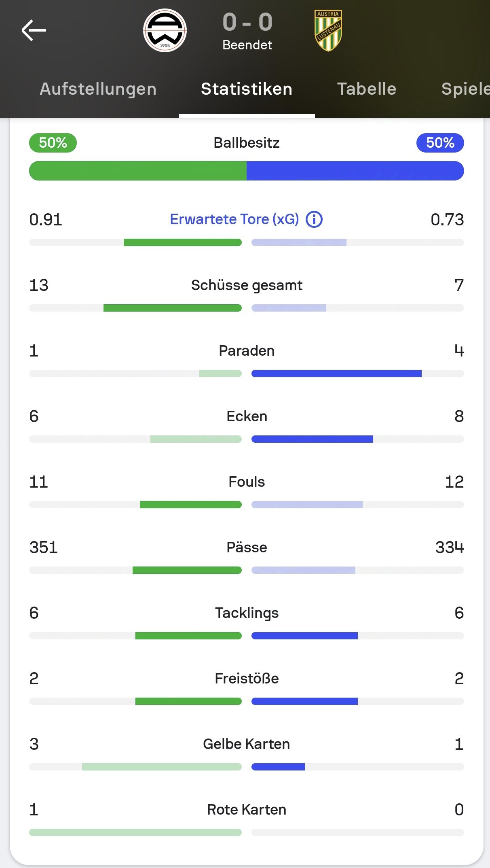Tap the green 50% possession badge
The height and width of the screenshot is (868, 490).
point(53,143)
